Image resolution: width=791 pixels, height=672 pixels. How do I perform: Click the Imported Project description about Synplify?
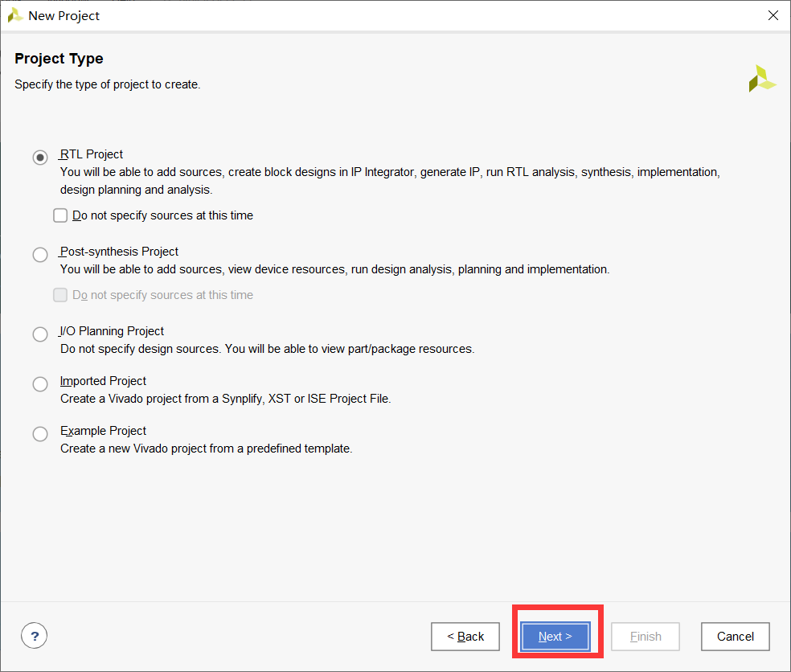226,399
